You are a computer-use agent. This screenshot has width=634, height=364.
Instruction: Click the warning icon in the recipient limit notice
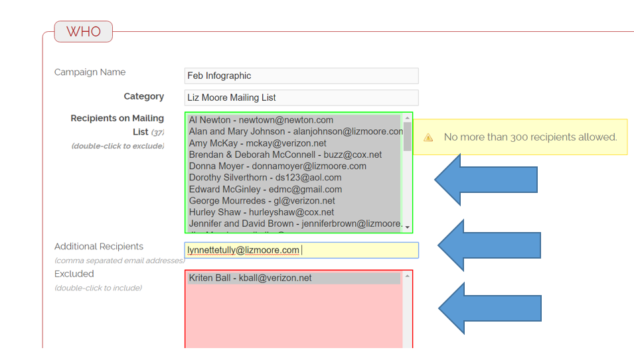click(428, 137)
